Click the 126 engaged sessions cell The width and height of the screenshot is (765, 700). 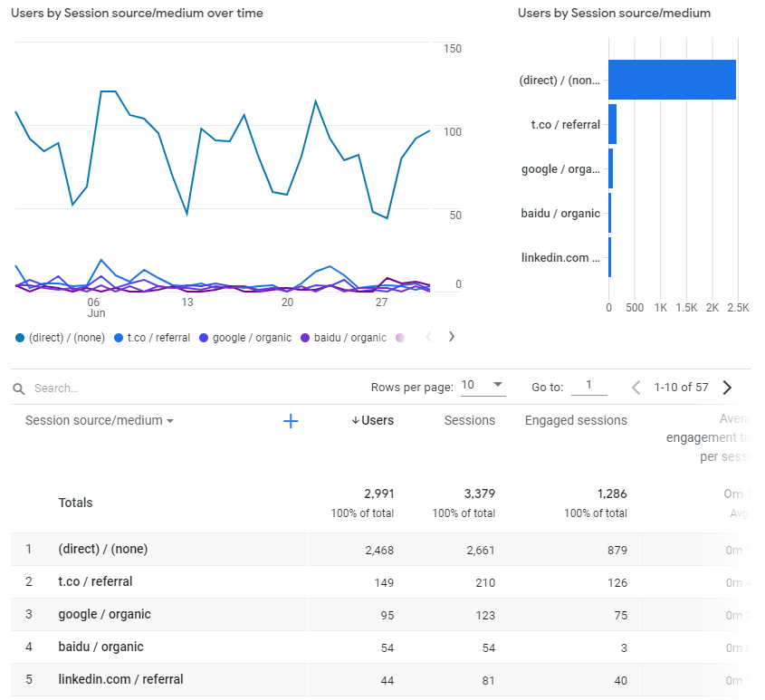617,583
